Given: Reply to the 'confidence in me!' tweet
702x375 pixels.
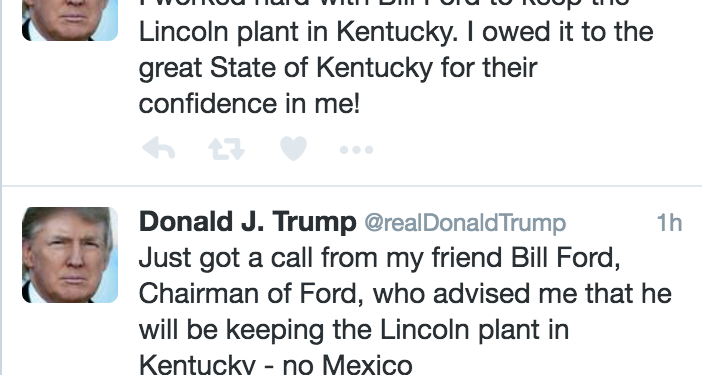Looking at the screenshot, I should coord(158,149).
